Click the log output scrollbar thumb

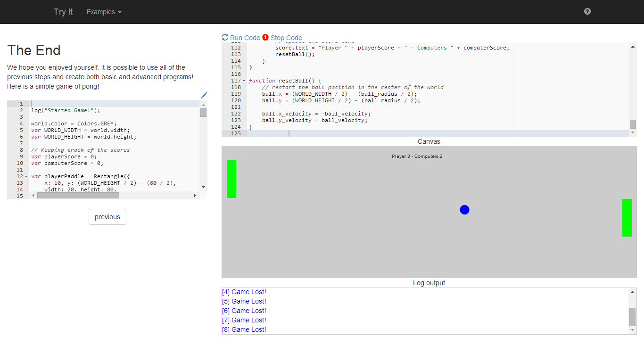632,317
